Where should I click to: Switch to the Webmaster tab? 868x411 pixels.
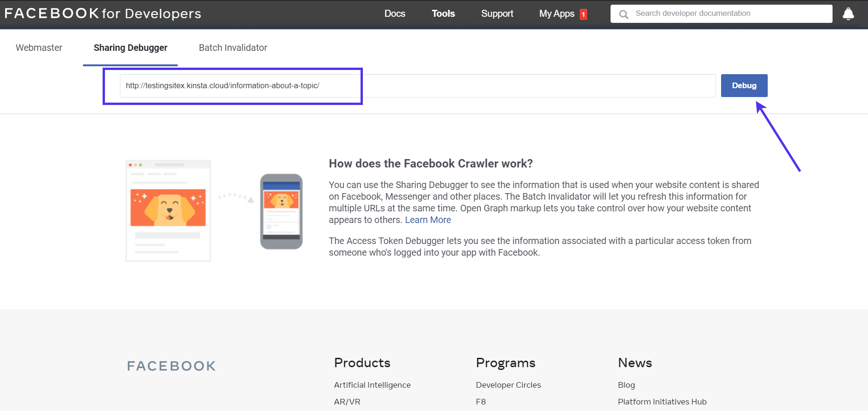coord(39,48)
